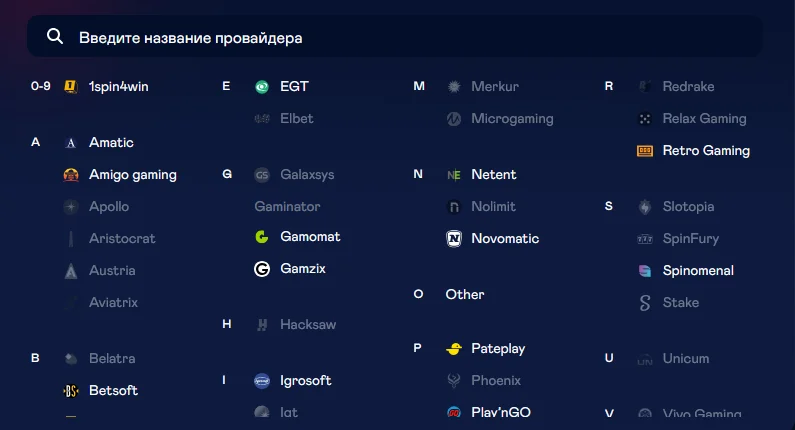
Task: Select Austria provider text
Action: tap(112, 270)
